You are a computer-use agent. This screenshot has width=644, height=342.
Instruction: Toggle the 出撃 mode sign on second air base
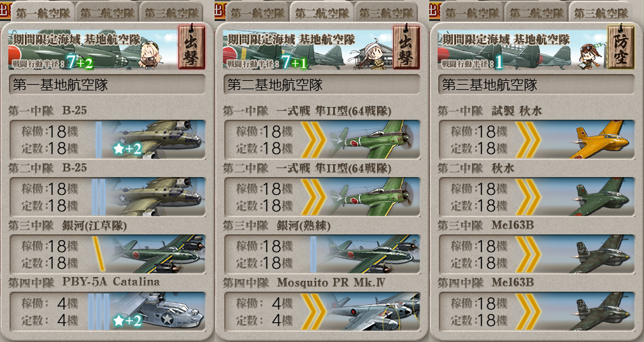point(406,46)
